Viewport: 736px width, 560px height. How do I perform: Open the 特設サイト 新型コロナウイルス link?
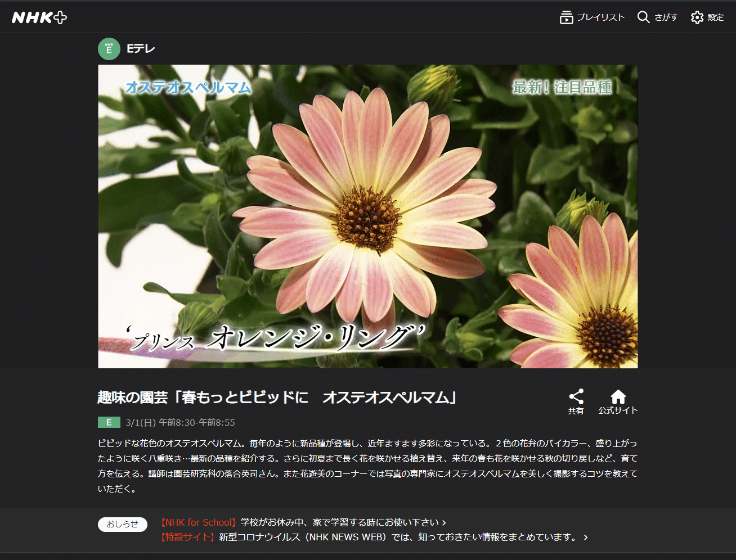(374, 537)
